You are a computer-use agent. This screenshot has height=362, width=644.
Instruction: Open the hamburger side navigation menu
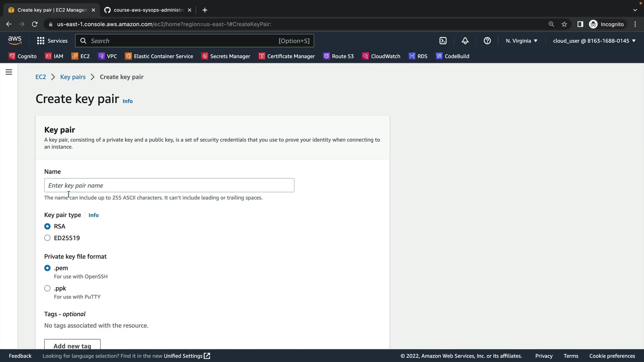coord(9,72)
